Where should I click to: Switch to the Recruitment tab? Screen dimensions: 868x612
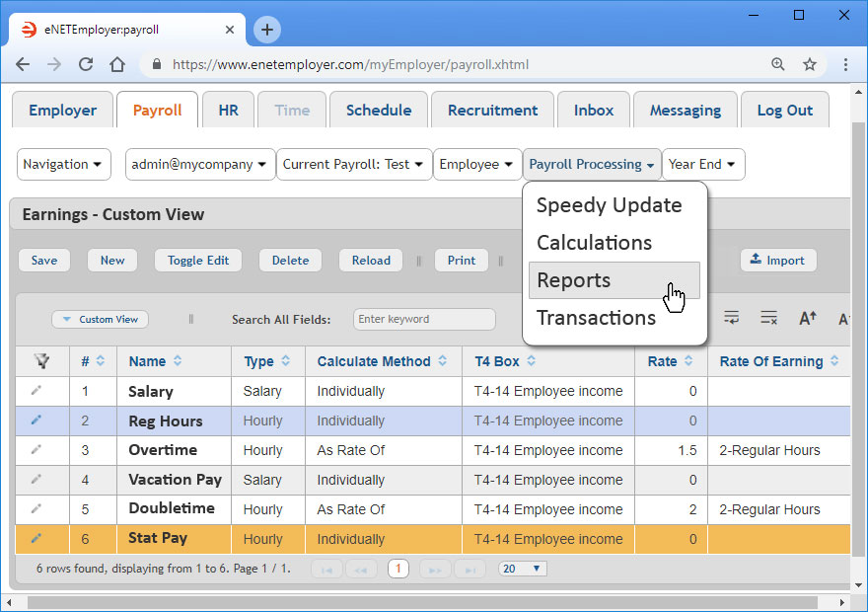tap(492, 110)
